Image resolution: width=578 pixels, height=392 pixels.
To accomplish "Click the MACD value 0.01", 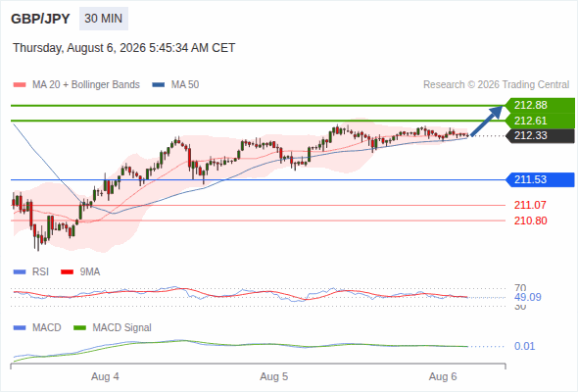I will click(524, 346).
